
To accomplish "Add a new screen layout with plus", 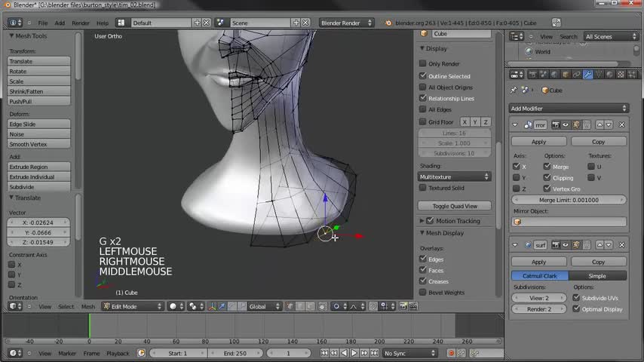I will pyautogui.click(x=197, y=23).
